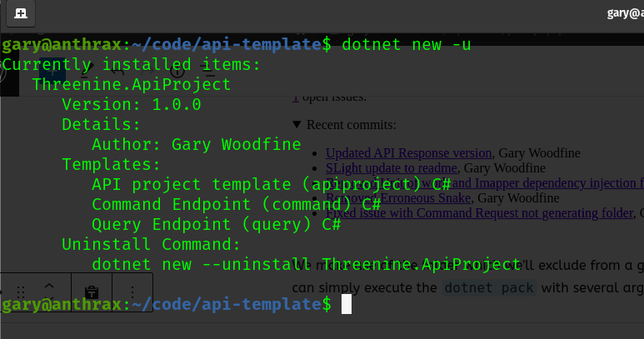Open the 'SLight update to readme' commit link
The height and width of the screenshot is (339, 644).
tap(392, 168)
